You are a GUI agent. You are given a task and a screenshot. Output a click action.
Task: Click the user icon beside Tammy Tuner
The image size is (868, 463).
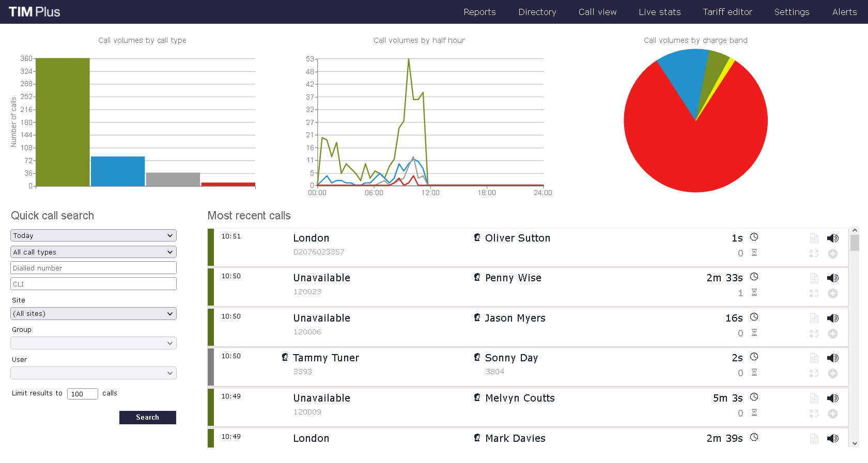point(285,357)
